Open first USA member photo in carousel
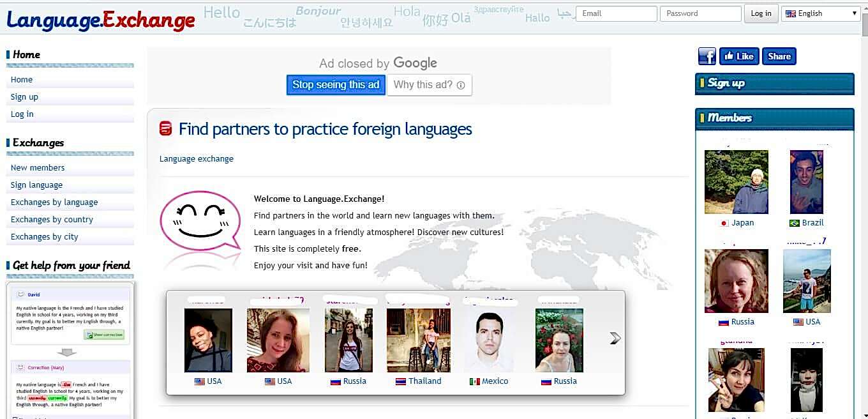This screenshot has height=419, width=868. pos(208,340)
